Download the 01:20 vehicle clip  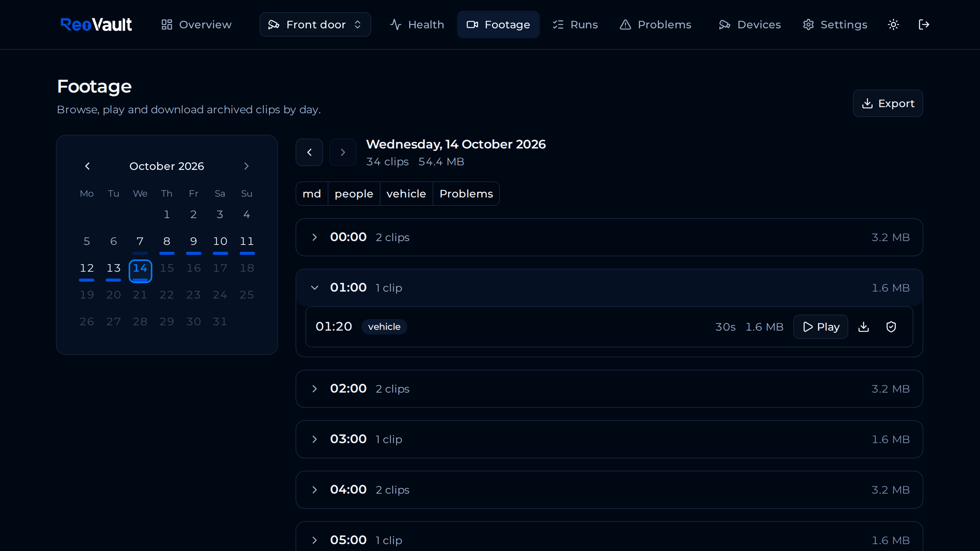864,327
